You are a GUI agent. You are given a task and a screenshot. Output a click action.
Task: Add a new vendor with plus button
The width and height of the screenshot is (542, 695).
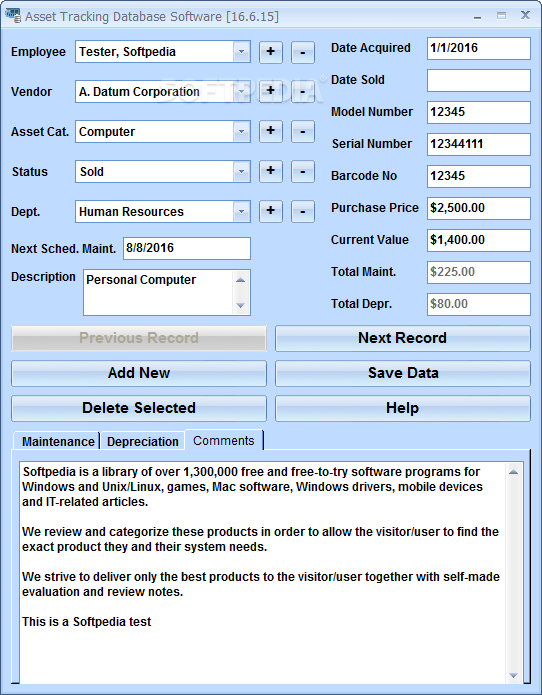click(270, 92)
